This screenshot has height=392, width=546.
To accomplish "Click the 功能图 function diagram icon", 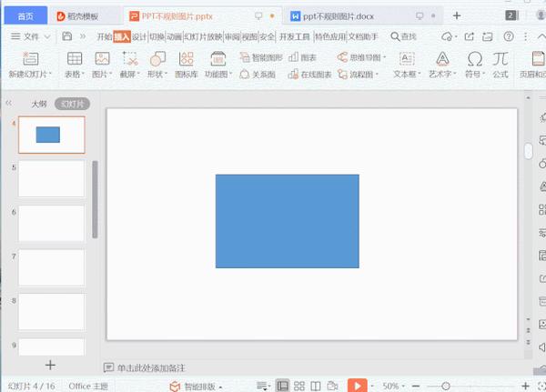I will [x=218, y=58].
